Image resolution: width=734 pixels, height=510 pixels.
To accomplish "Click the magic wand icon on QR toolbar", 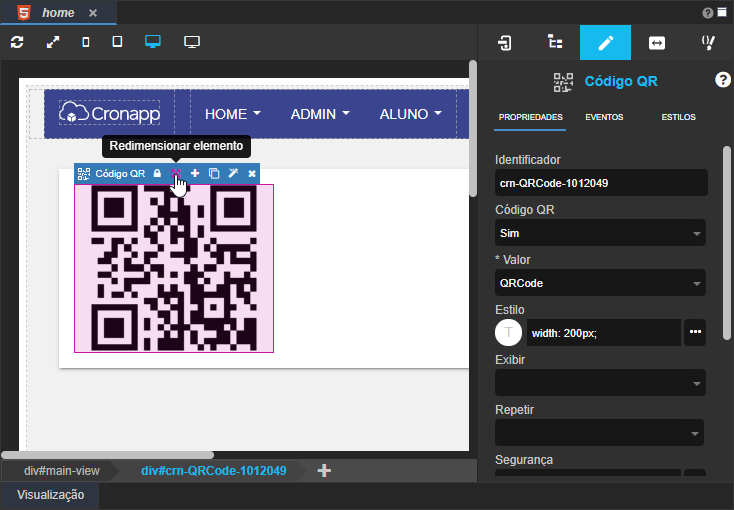I will coord(233,173).
